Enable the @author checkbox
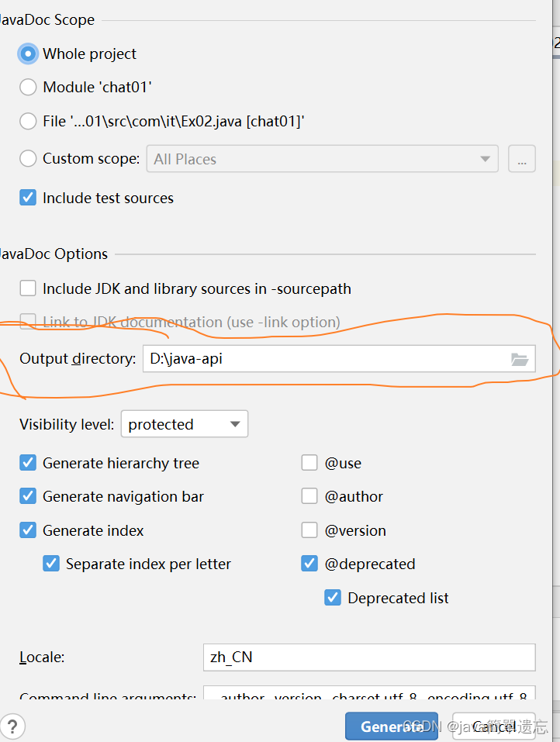Viewport: 560px width, 742px height. 309,496
